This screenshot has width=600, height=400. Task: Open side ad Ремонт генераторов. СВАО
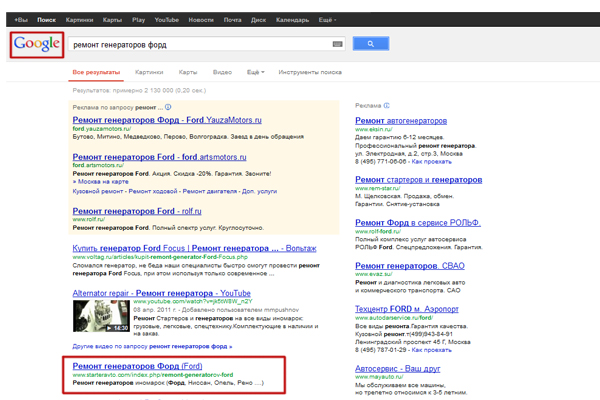(410, 266)
